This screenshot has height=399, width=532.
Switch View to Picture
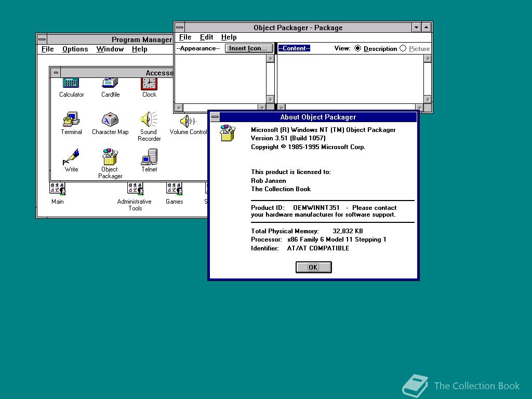(x=404, y=48)
